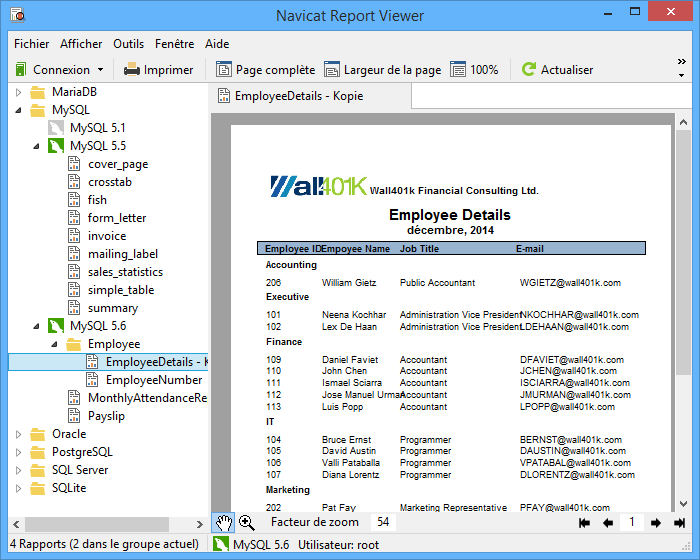Open the Fenêtre menu

[175, 44]
